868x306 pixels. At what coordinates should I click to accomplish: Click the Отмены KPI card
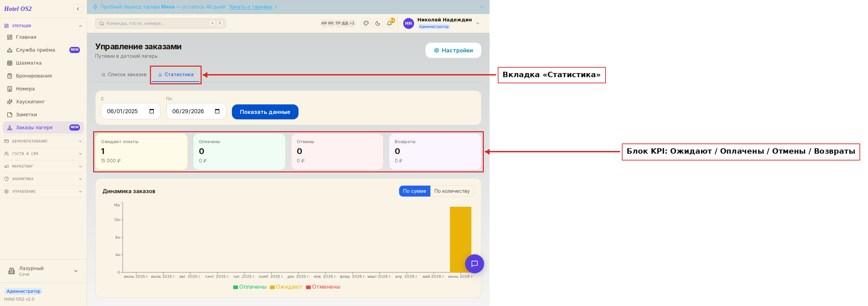[x=337, y=151]
